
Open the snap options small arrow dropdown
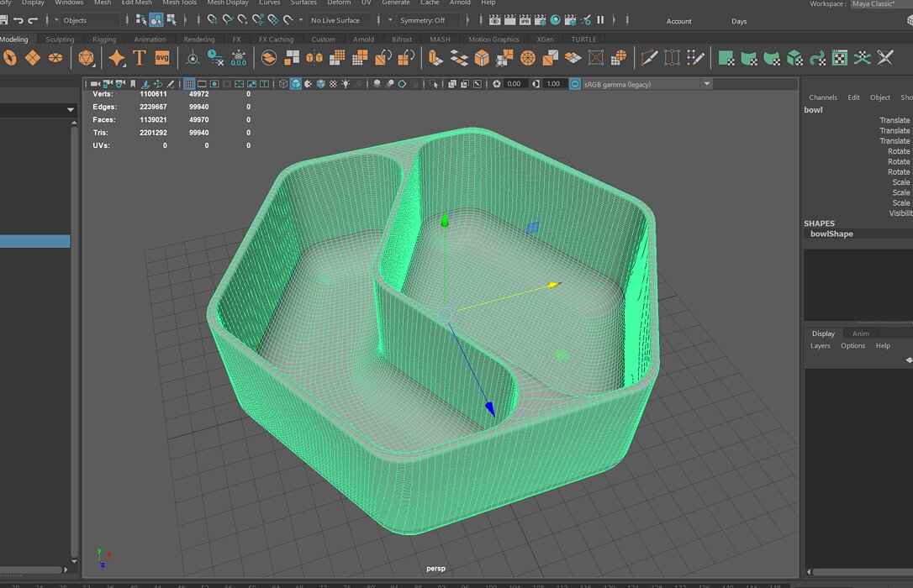300,20
